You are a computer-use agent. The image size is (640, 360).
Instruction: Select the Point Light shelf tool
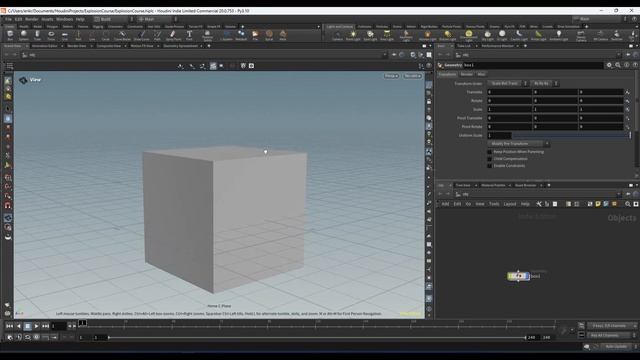click(353, 36)
